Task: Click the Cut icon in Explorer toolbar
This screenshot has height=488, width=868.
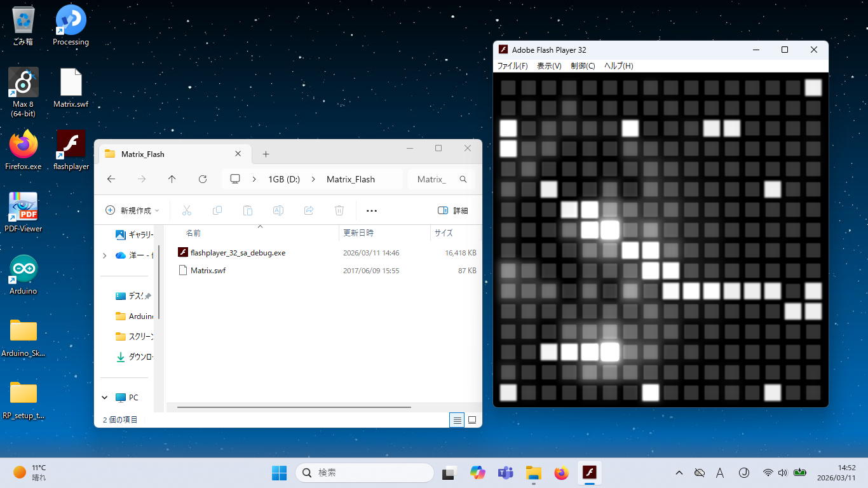Action: (x=186, y=210)
